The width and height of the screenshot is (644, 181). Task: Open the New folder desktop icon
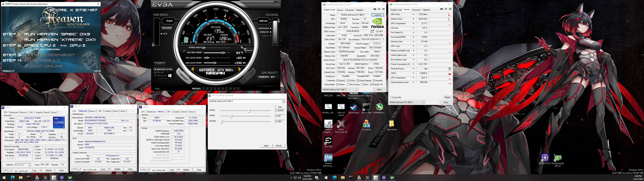pyautogui.click(x=392, y=126)
